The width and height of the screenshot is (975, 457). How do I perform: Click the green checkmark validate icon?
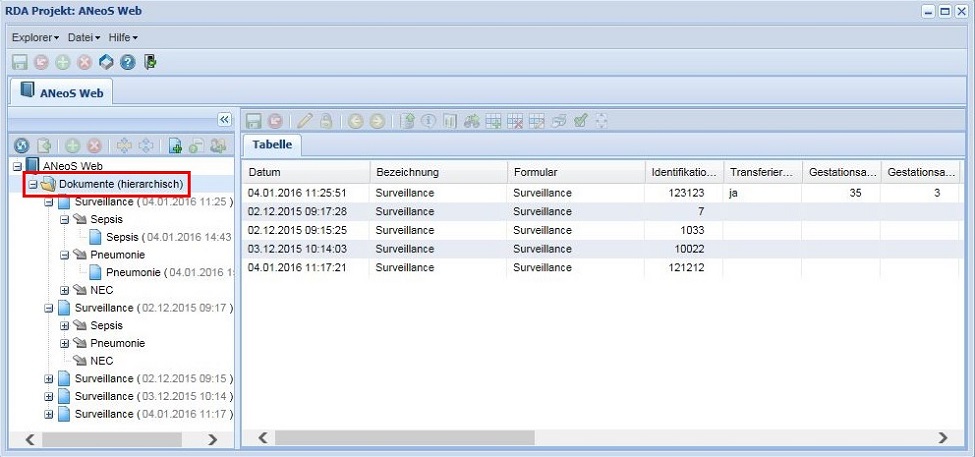[x=580, y=121]
